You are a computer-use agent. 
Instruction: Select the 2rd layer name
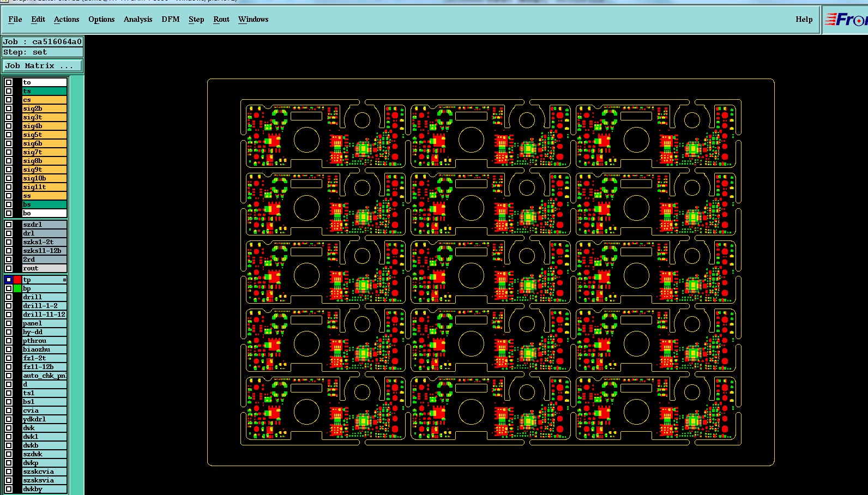44,259
